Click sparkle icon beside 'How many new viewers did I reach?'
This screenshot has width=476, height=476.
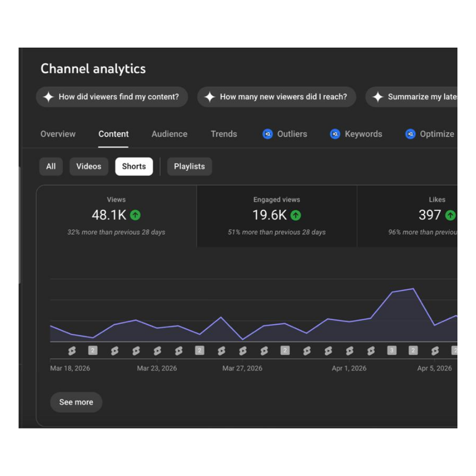(210, 97)
